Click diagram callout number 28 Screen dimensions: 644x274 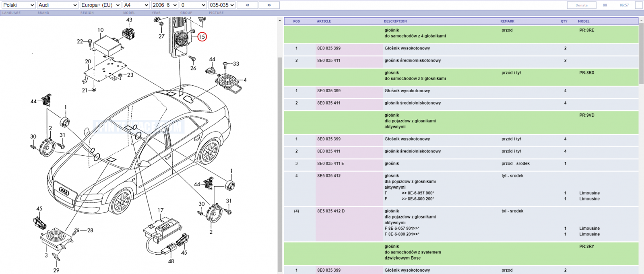tap(90, 231)
